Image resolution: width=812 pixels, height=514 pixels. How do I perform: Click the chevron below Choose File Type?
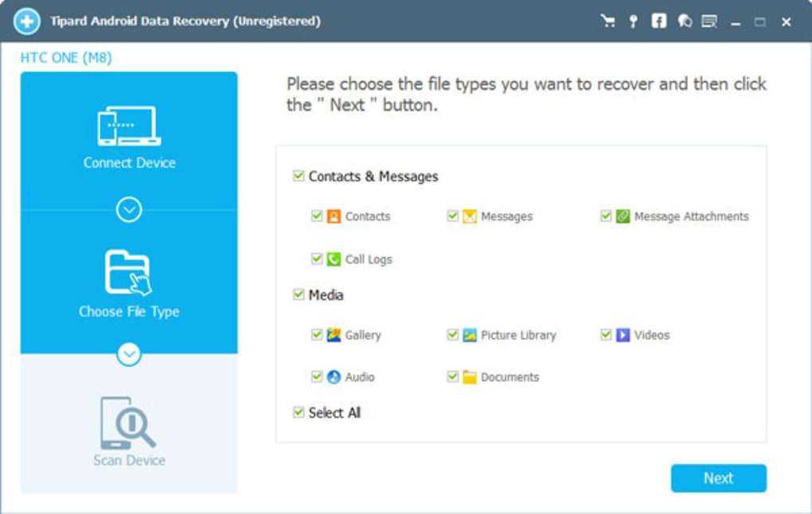coord(129,353)
